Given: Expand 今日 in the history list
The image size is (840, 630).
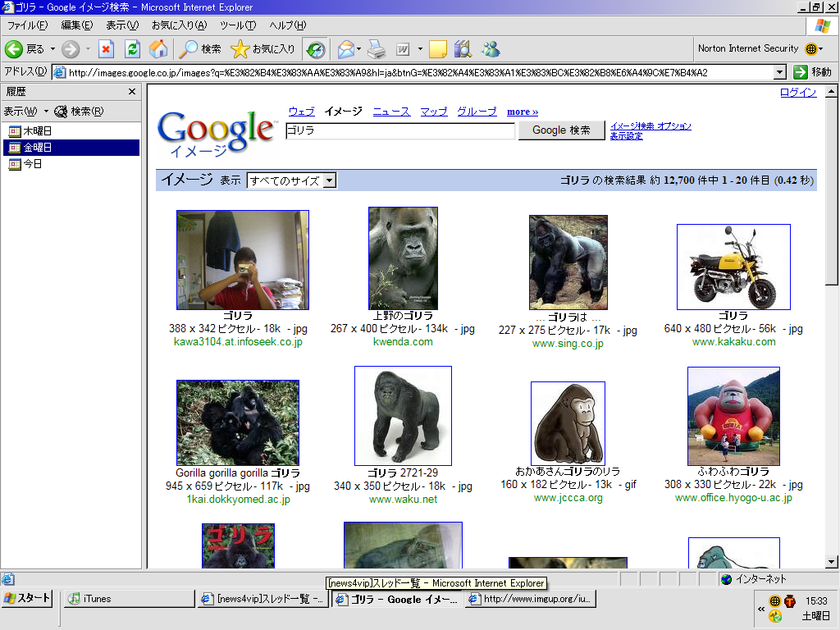Looking at the screenshot, I should 25,164.
